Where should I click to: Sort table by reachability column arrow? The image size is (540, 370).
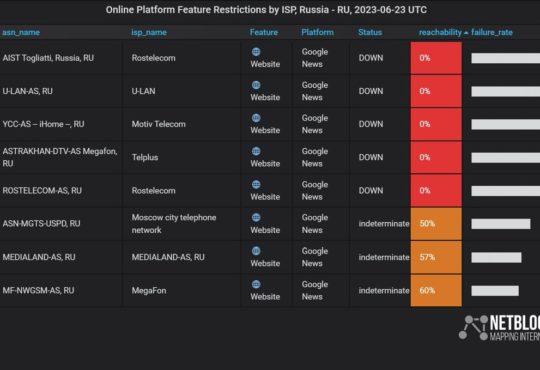[x=466, y=33]
